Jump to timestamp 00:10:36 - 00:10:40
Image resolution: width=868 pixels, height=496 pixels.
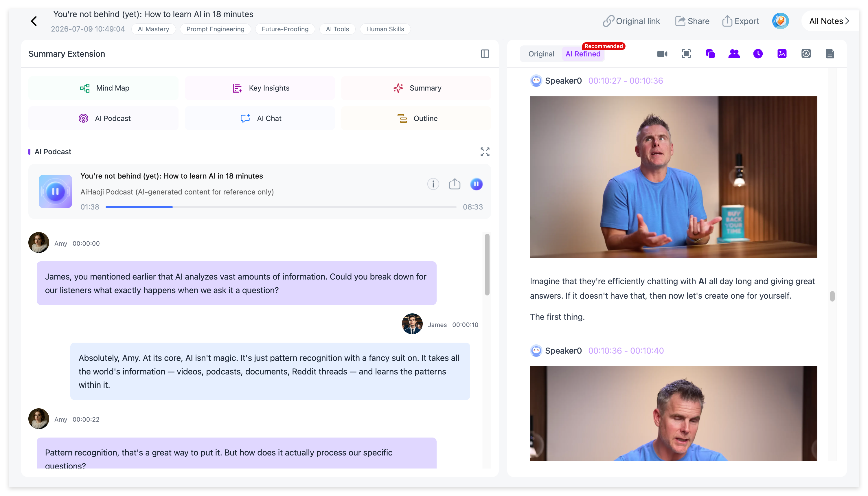tap(626, 351)
